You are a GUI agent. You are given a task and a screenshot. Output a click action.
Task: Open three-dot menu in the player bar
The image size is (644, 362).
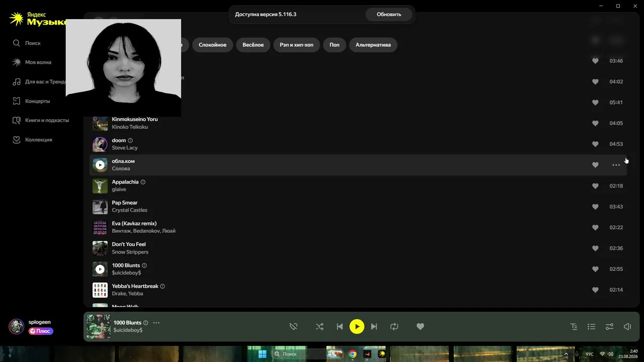[x=156, y=323]
